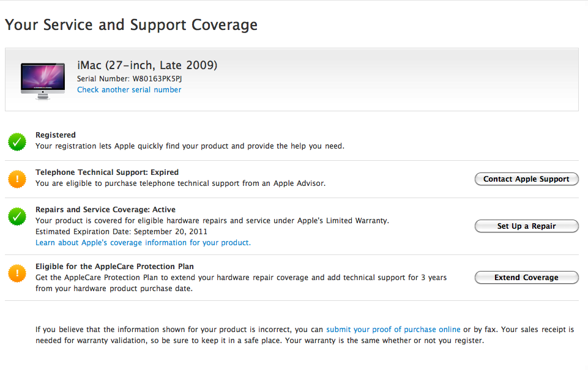Screen dimensions: 588x370
Task: Click the orange warning icon for Telephone Technical Support
Action: click(x=17, y=179)
